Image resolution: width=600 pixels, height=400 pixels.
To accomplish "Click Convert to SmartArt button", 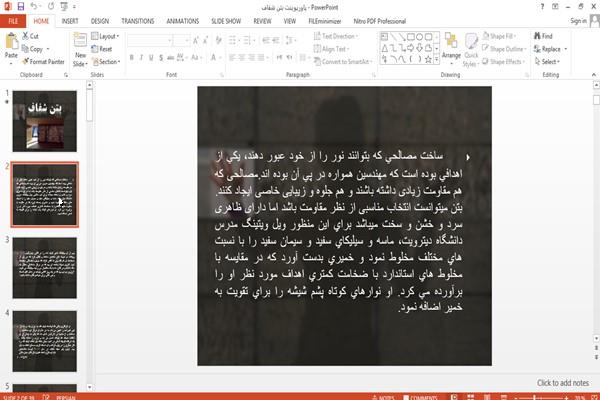I will coord(342,62).
